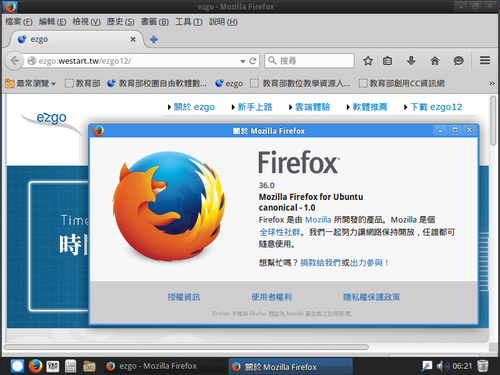Click the 下載 ezgo12 navigation link
The height and width of the screenshot is (375, 500).
pyautogui.click(x=436, y=107)
